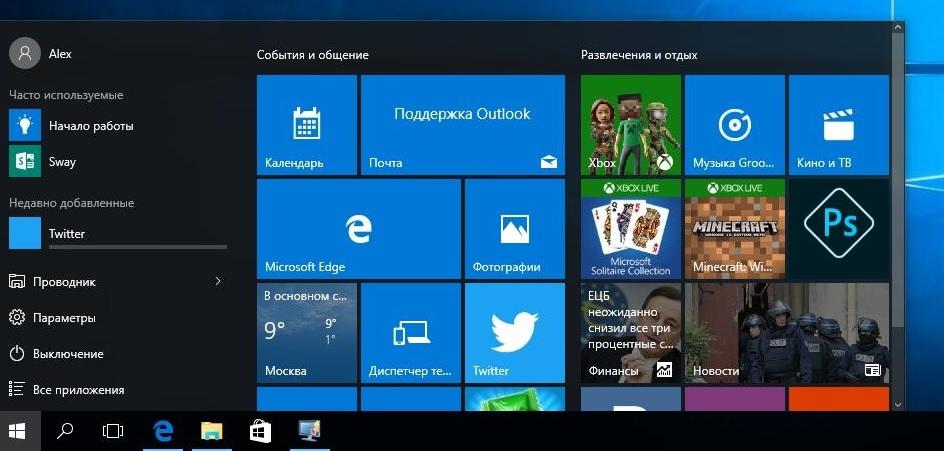This screenshot has width=944, height=451.
Task: Click the Недавно добавленные heading
Action: pos(72,203)
